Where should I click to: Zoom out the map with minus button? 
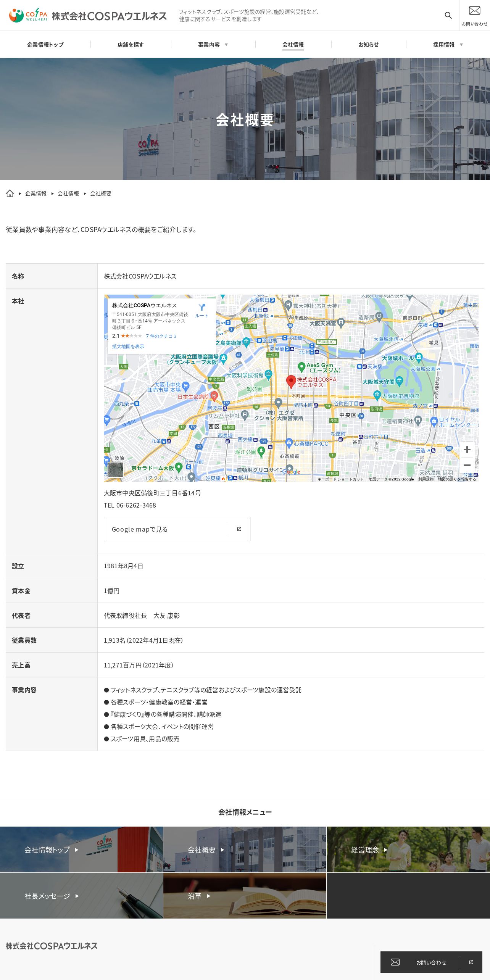pos(467,465)
